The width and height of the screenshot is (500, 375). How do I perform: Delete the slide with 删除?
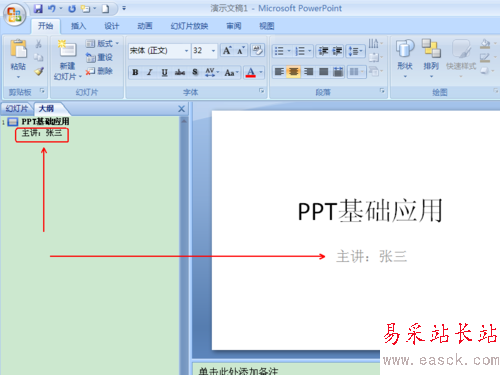point(99,71)
